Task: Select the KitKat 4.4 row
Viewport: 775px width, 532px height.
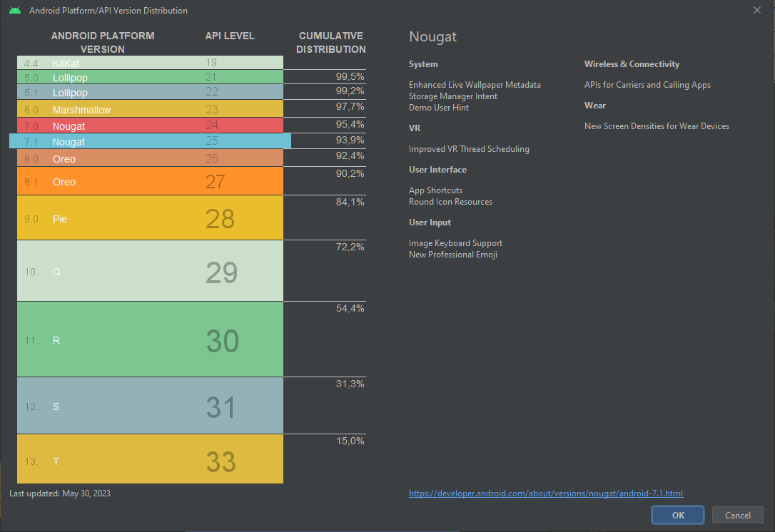Action: [150, 63]
